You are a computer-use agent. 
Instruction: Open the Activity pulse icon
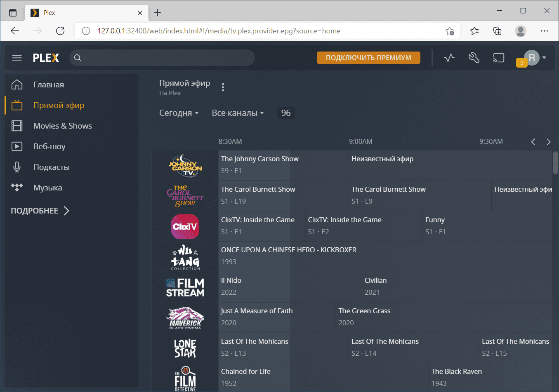[x=449, y=58]
